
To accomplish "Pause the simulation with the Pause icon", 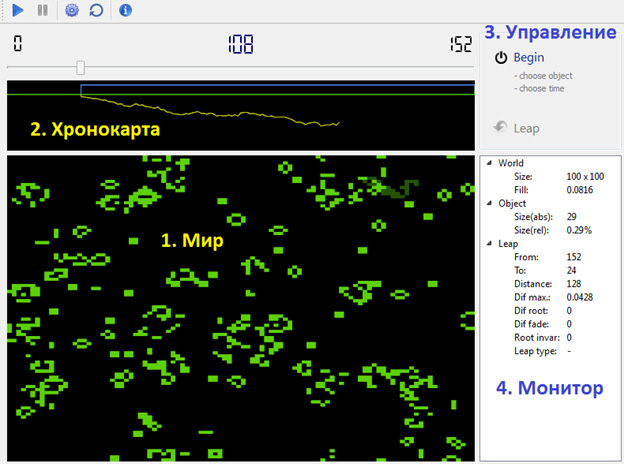I will [43, 10].
